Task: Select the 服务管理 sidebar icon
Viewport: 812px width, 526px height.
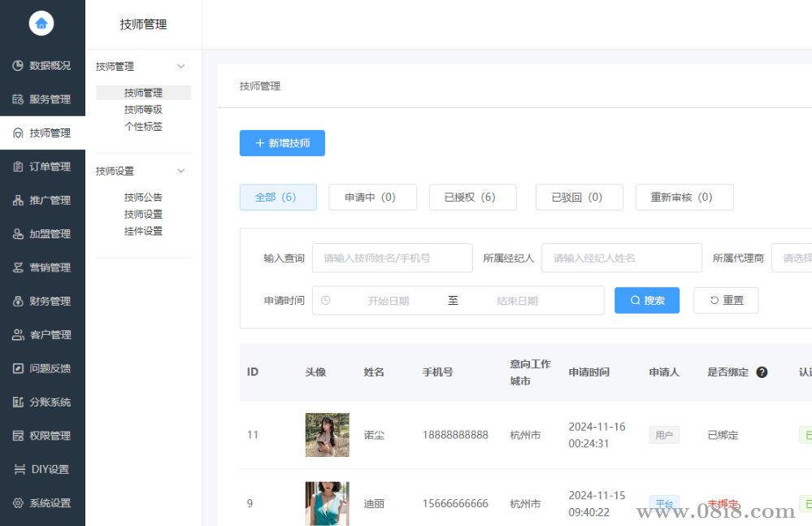Action: pyautogui.click(x=42, y=98)
